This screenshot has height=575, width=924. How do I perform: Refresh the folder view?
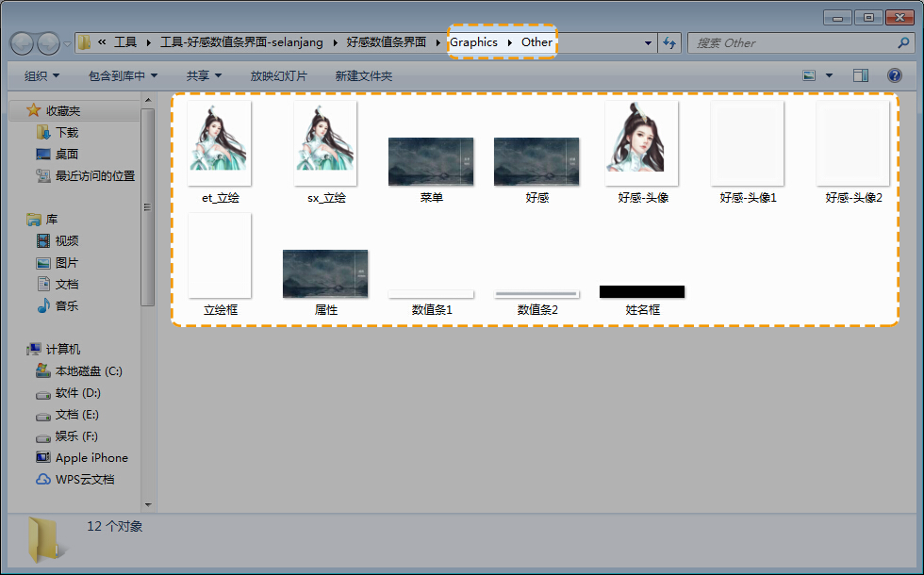(x=669, y=43)
